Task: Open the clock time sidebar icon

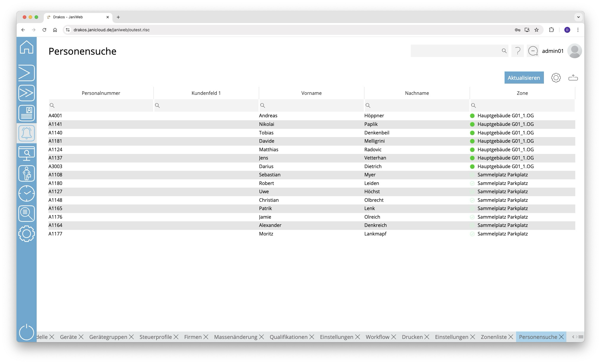Action: click(x=27, y=194)
